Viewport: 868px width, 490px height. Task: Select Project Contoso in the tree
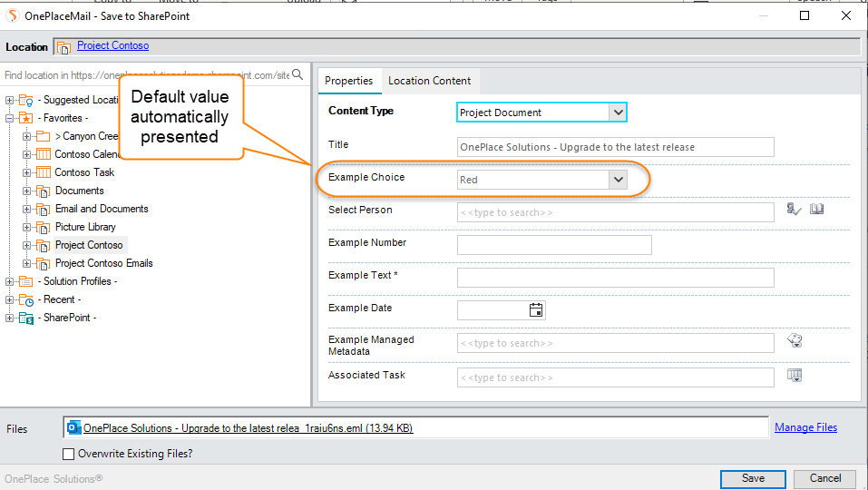[89, 245]
